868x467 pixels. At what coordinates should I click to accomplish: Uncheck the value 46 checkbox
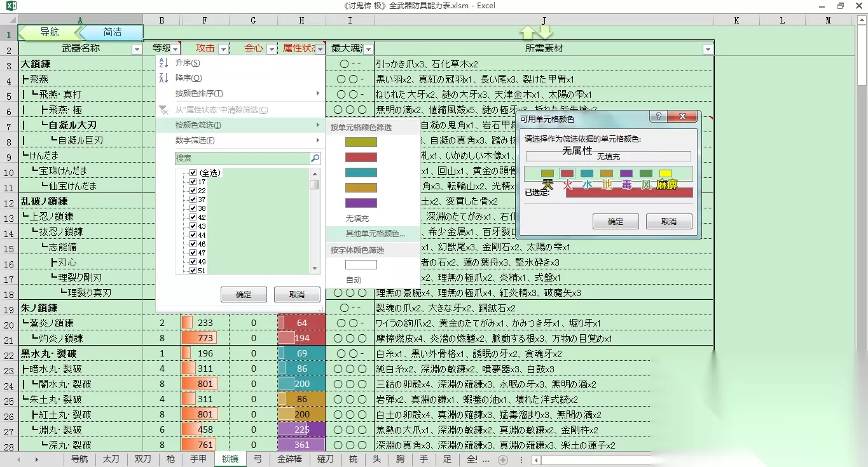coord(193,244)
